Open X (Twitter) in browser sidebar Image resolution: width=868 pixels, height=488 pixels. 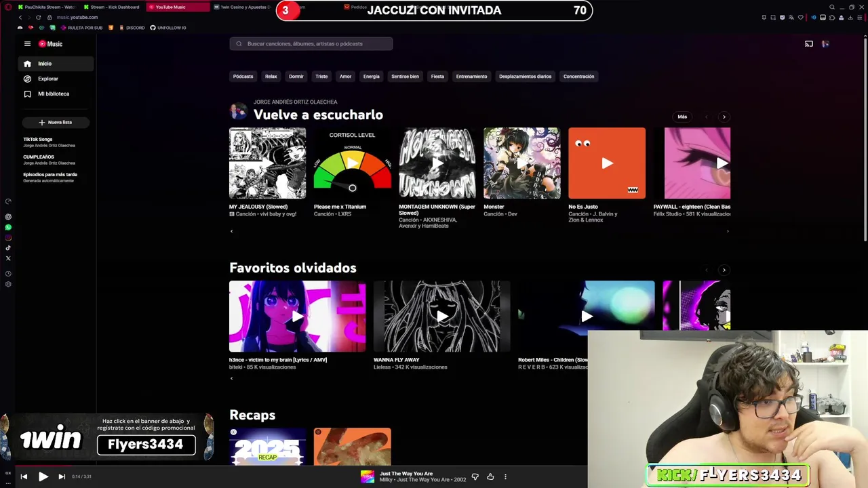pos(8,258)
